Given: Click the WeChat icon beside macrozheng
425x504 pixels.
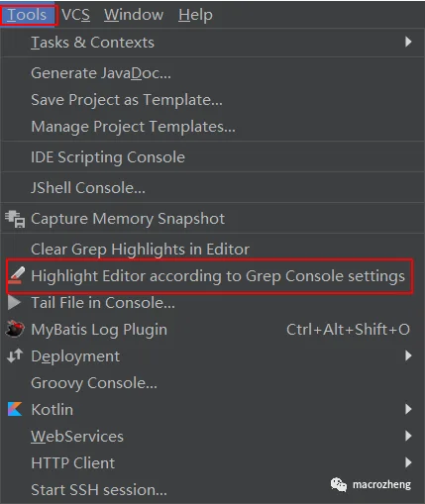Looking at the screenshot, I should (x=339, y=484).
